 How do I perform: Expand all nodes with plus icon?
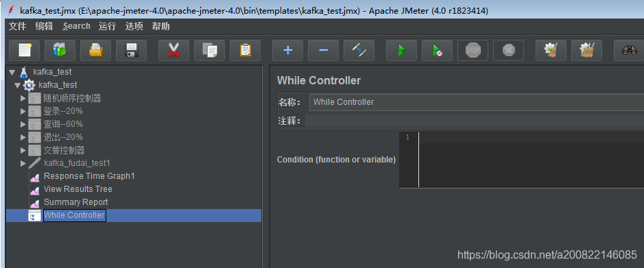tap(287, 51)
